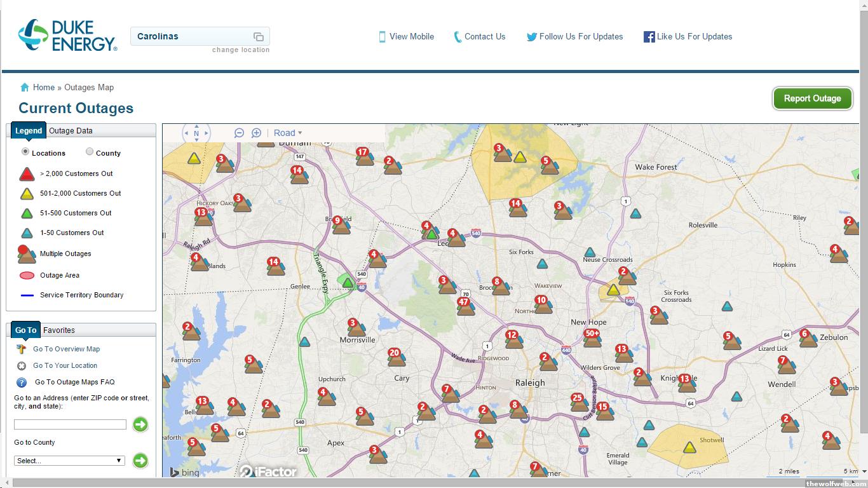Open the Go To Overview Map link
The width and height of the screenshot is (868, 488).
point(66,349)
